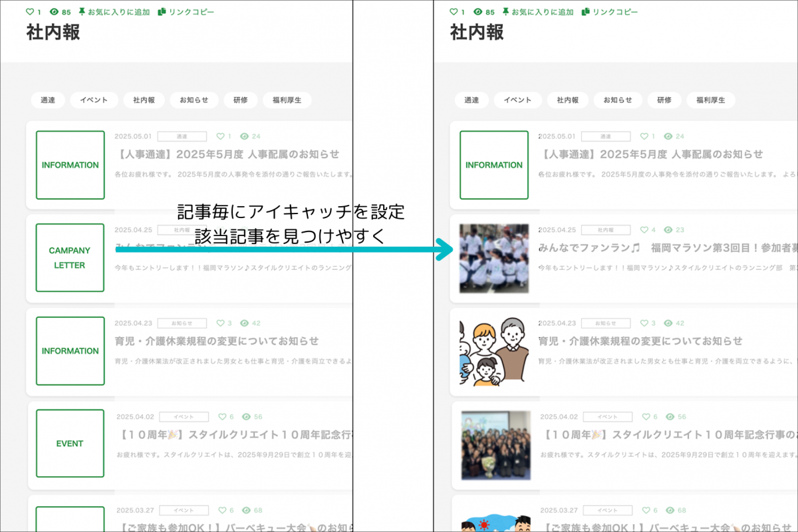Image resolution: width=798 pixels, height=532 pixels.
Task: Click お気に入りに追加 pin in right panel
Action: [506, 12]
